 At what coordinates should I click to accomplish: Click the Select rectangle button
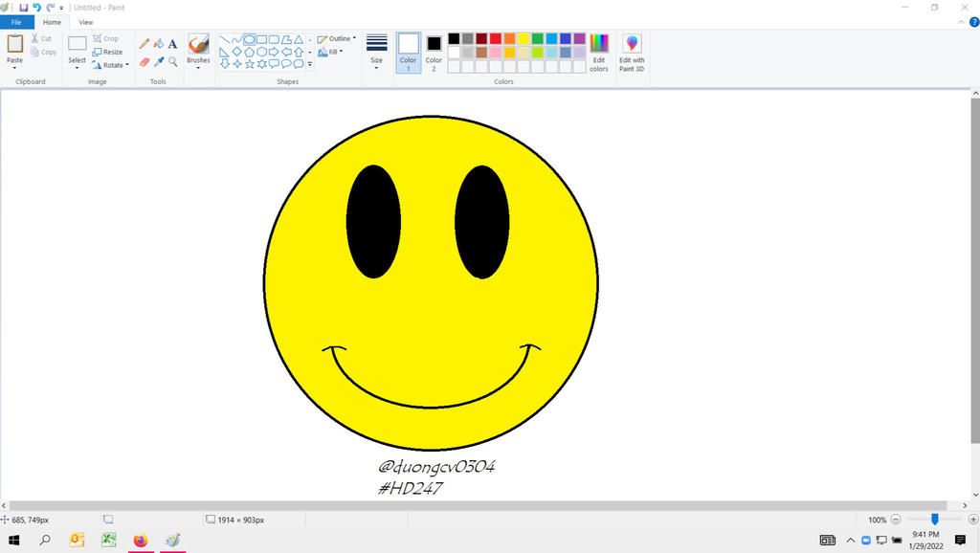(77, 44)
